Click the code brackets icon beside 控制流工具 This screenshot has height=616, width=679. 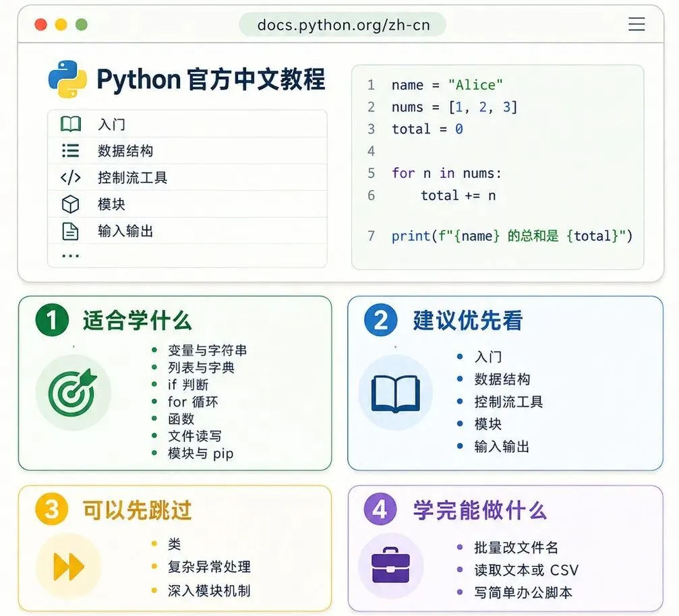click(71, 177)
